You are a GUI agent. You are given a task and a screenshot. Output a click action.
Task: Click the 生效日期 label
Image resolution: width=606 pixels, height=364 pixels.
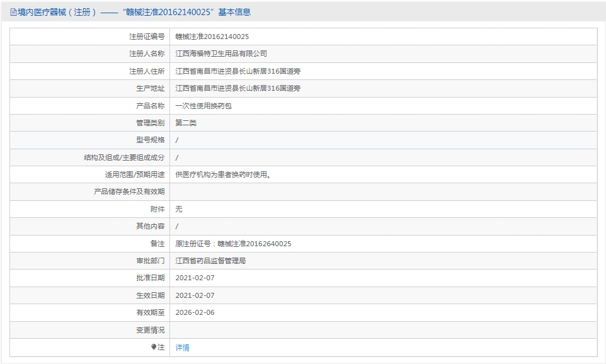pyautogui.click(x=151, y=295)
